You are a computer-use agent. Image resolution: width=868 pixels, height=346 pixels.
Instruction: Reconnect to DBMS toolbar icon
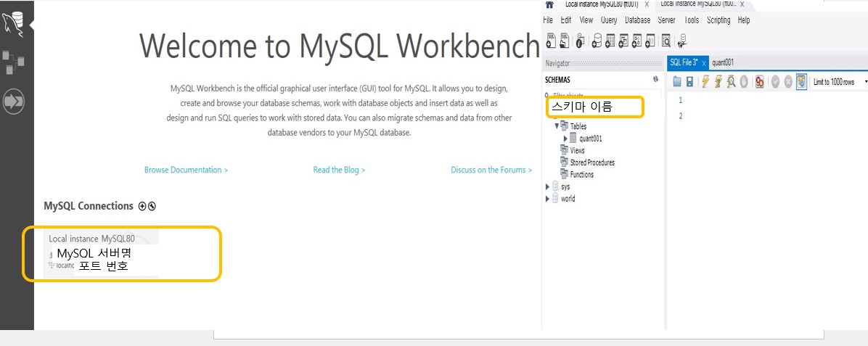682,40
